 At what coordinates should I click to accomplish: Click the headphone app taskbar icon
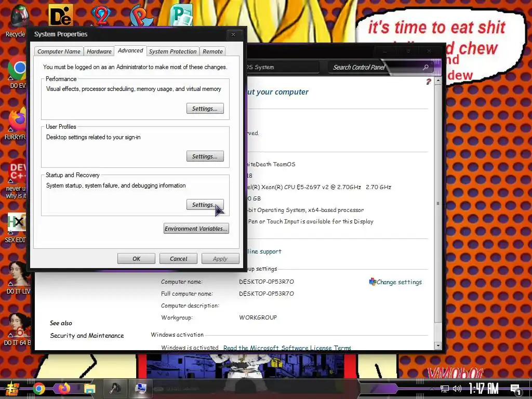pyautogui.click(x=115, y=389)
